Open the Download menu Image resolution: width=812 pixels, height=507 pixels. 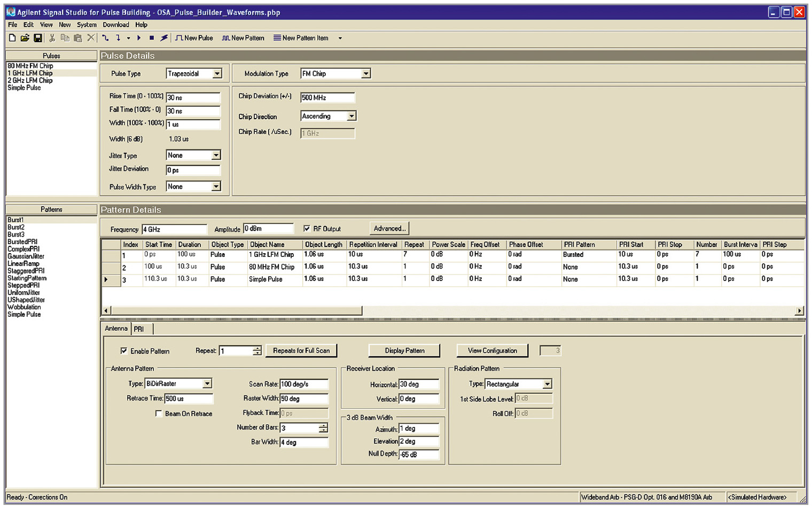115,25
